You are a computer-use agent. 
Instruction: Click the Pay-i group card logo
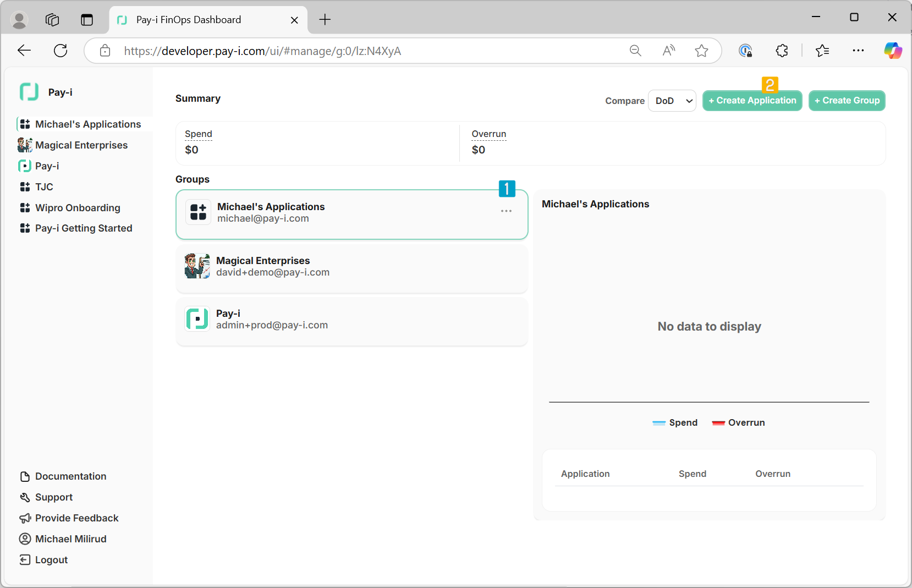click(197, 319)
